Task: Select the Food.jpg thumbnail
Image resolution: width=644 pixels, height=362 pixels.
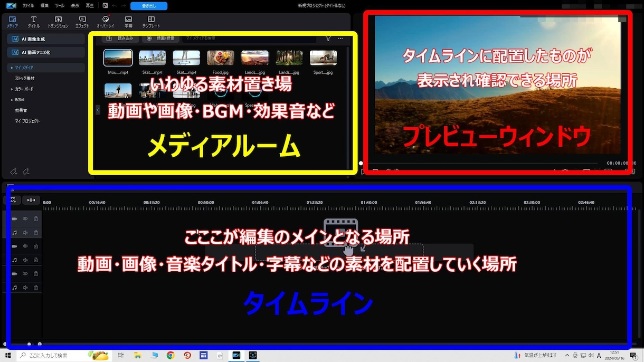Action: pos(220,58)
